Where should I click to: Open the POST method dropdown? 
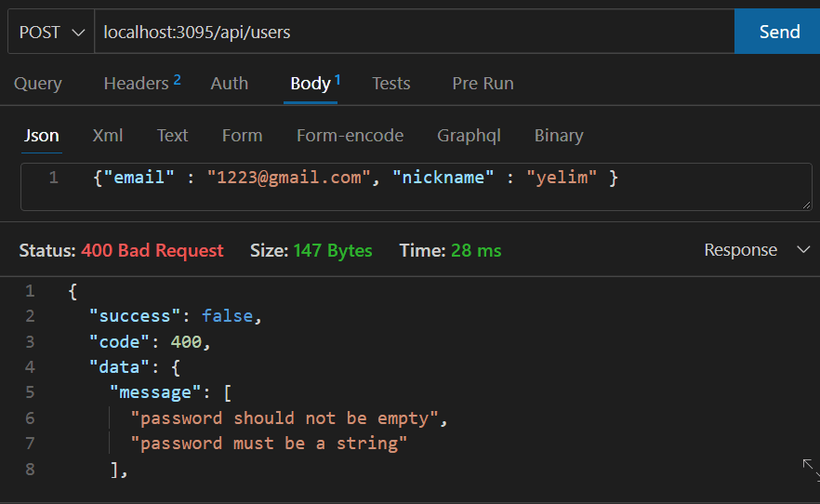point(51,32)
